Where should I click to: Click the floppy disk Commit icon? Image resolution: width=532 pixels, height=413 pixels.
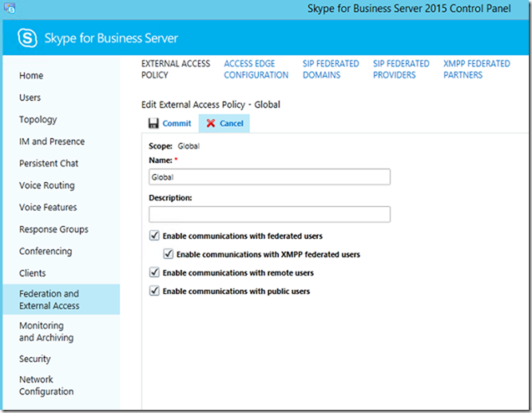[x=153, y=123]
